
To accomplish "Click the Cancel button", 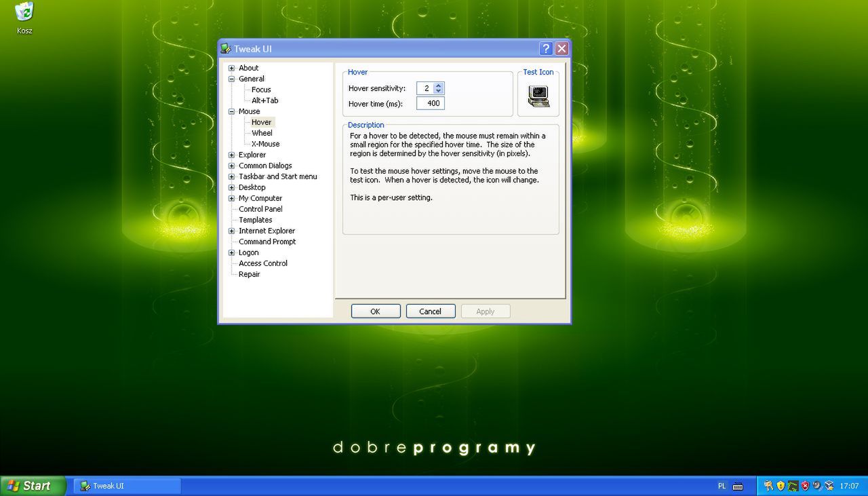I will pos(431,311).
